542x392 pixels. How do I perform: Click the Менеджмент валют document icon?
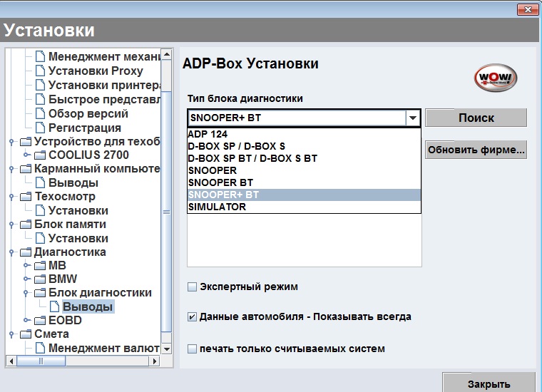41,348
